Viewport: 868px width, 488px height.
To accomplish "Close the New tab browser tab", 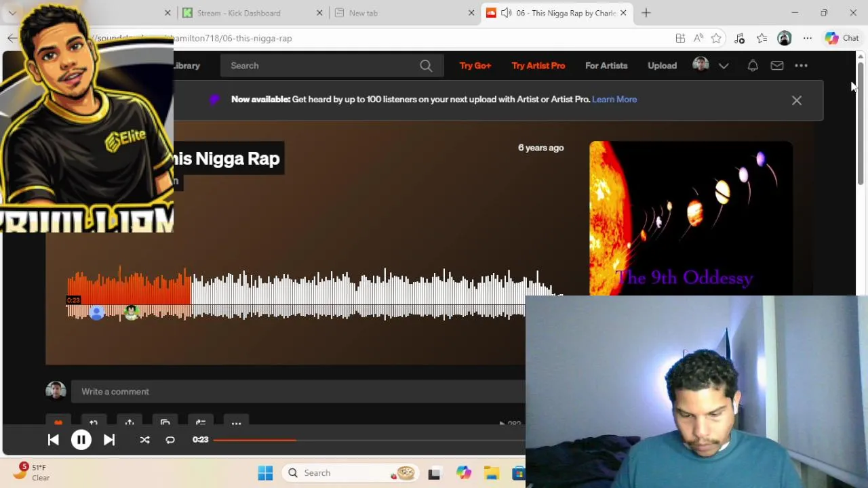I will click(x=472, y=13).
